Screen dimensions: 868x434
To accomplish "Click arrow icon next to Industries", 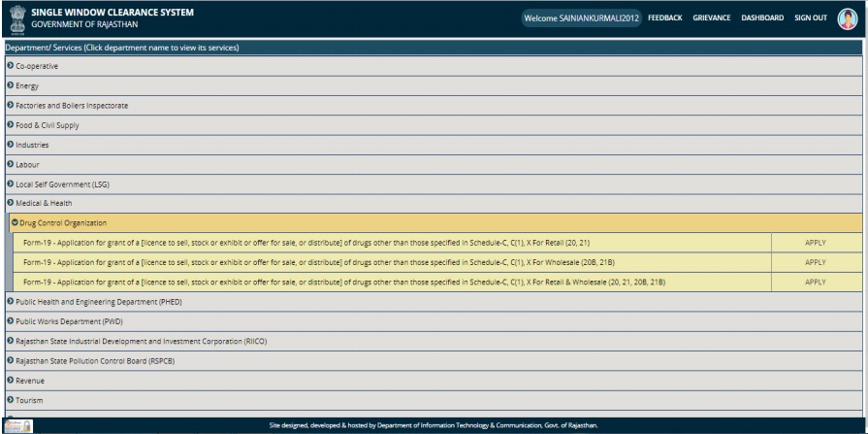I will click(x=10, y=145).
